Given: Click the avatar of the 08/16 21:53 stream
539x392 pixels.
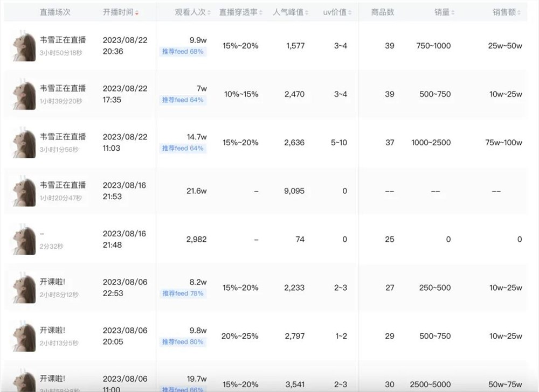Looking at the screenshot, I should [x=23, y=190].
